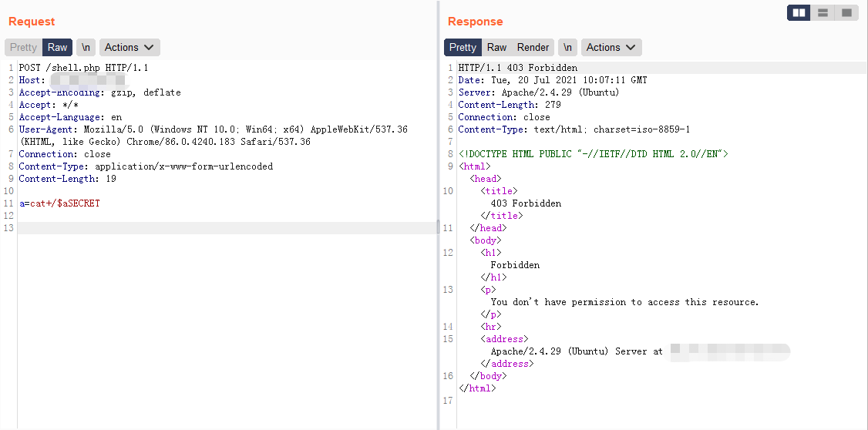Click the DOCTYPE declaration line
This screenshot has height=430, width=868.
point(594,154)
